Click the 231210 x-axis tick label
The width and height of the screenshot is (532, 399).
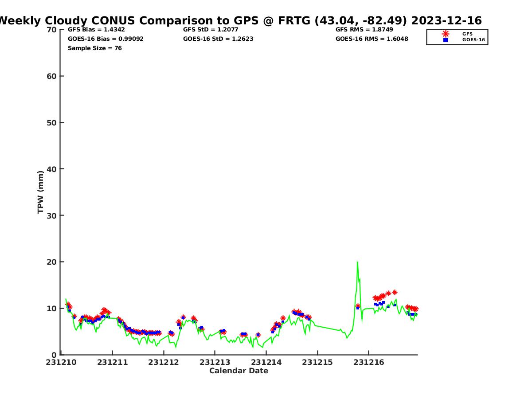click(x=61, y=363)
